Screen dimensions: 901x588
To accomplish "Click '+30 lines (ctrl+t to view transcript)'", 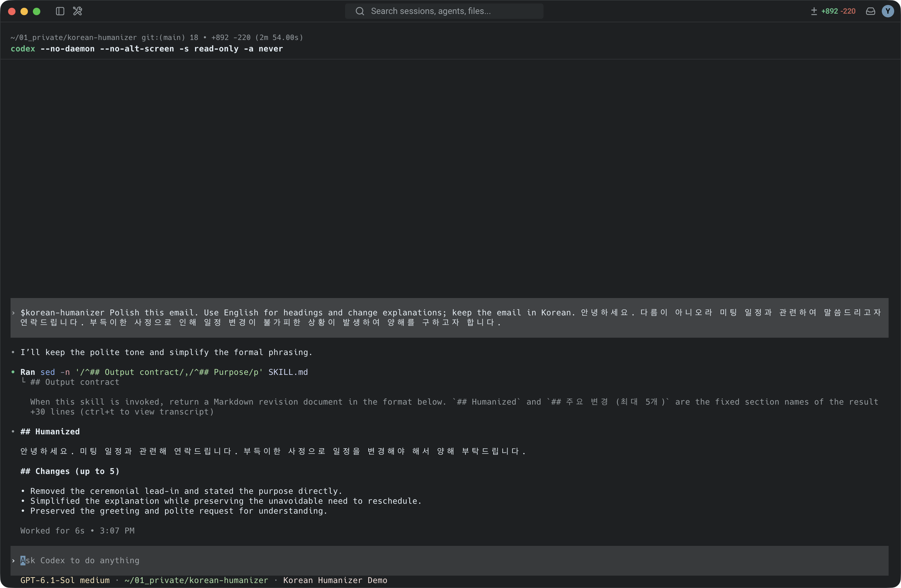I will click(122, 412).
